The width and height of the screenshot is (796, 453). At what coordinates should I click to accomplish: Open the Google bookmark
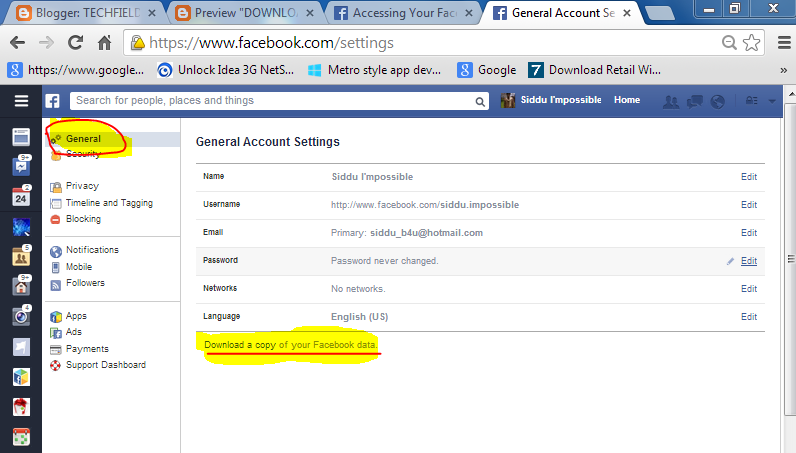[487, 70]
